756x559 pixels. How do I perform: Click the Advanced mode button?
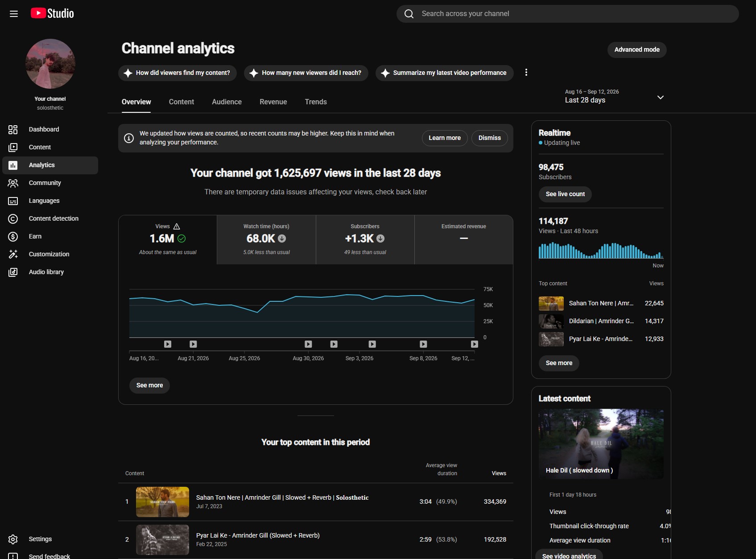(x=637, y=49)
